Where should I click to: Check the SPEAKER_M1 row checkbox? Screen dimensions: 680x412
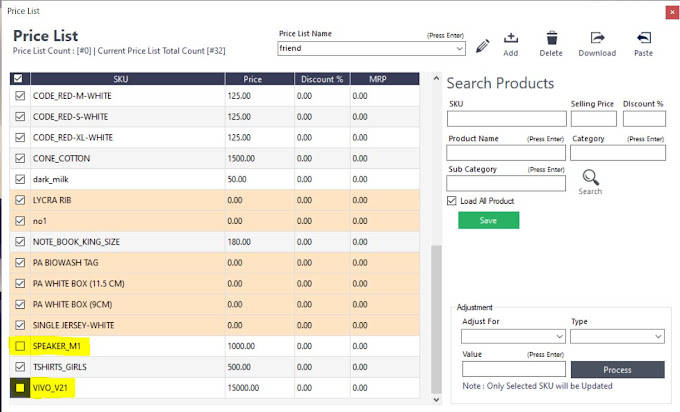(20, 346)
